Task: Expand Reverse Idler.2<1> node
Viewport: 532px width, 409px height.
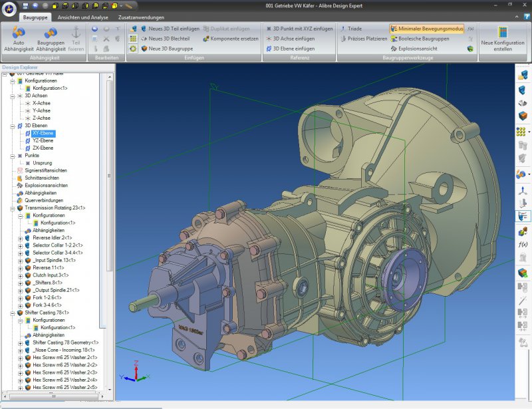Action: pyautogui.click(x=21, y=238)
